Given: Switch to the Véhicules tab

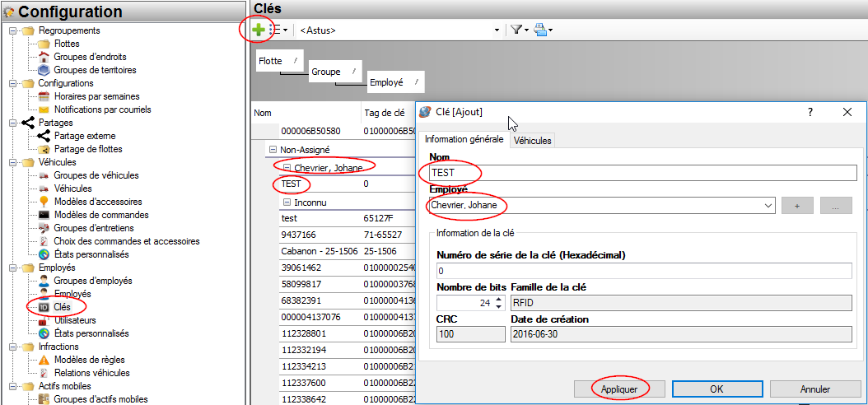Looking at the screenshot, I should click(532, 141).
